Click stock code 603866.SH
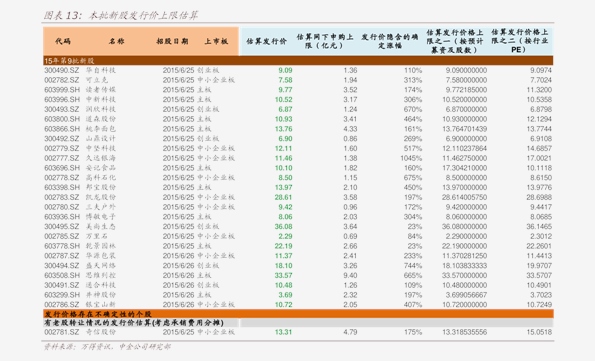Image resolution: width=595 pixels, height=361 pixels. coord(62,129)
